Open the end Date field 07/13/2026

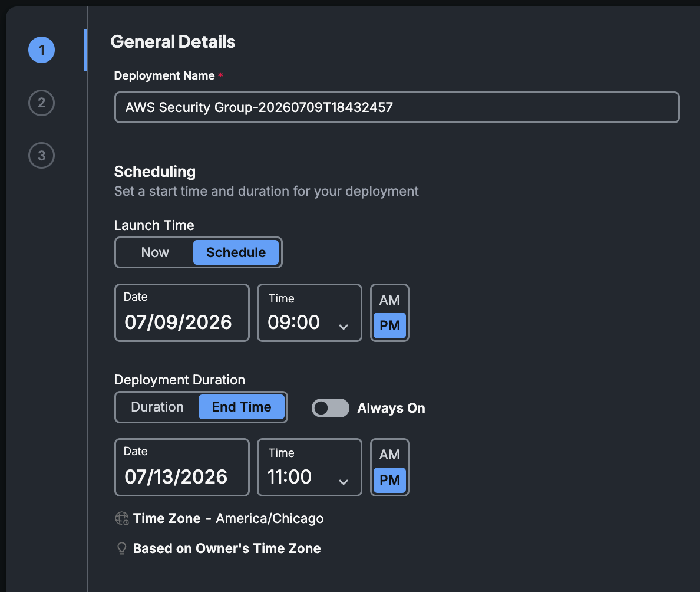pos(182,468)
